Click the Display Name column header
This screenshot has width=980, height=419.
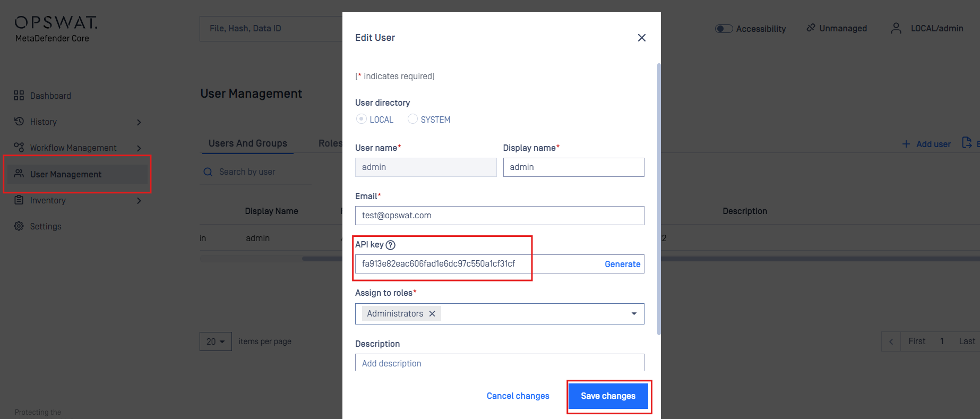point(271,211)
